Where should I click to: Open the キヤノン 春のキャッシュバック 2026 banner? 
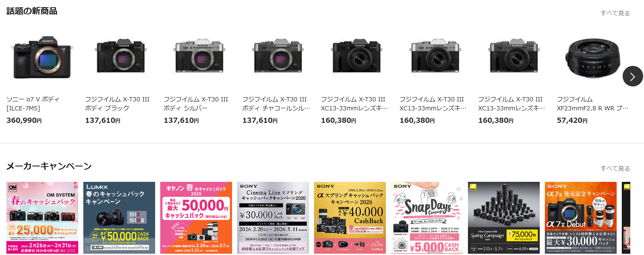tap(196, 218)
